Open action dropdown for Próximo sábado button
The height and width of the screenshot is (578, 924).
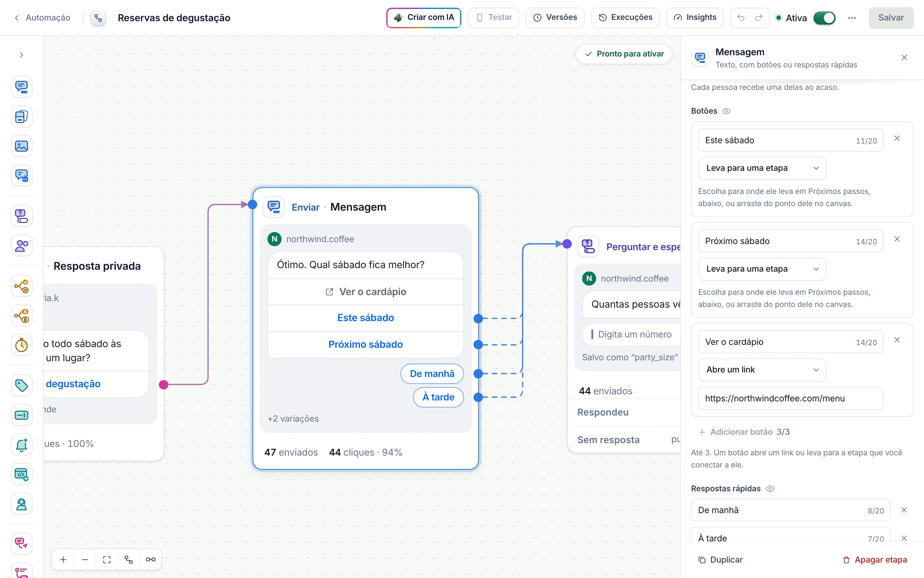762,269
